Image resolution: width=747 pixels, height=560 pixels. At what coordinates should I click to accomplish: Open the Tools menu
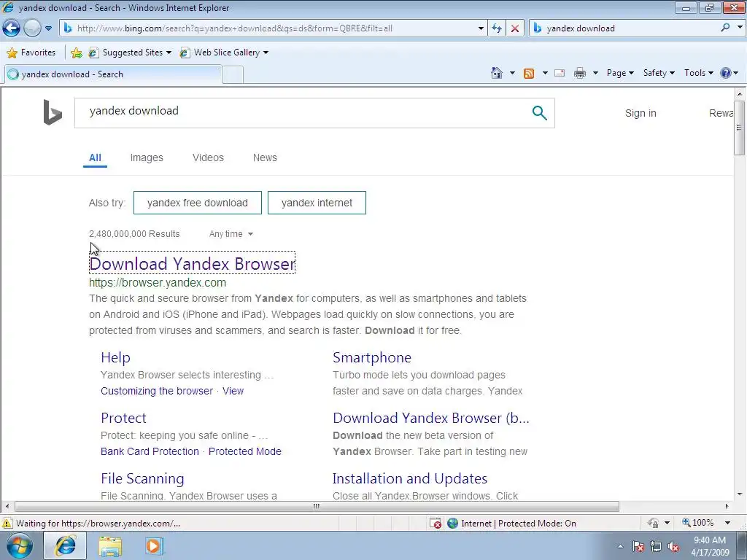click(698, 73)
